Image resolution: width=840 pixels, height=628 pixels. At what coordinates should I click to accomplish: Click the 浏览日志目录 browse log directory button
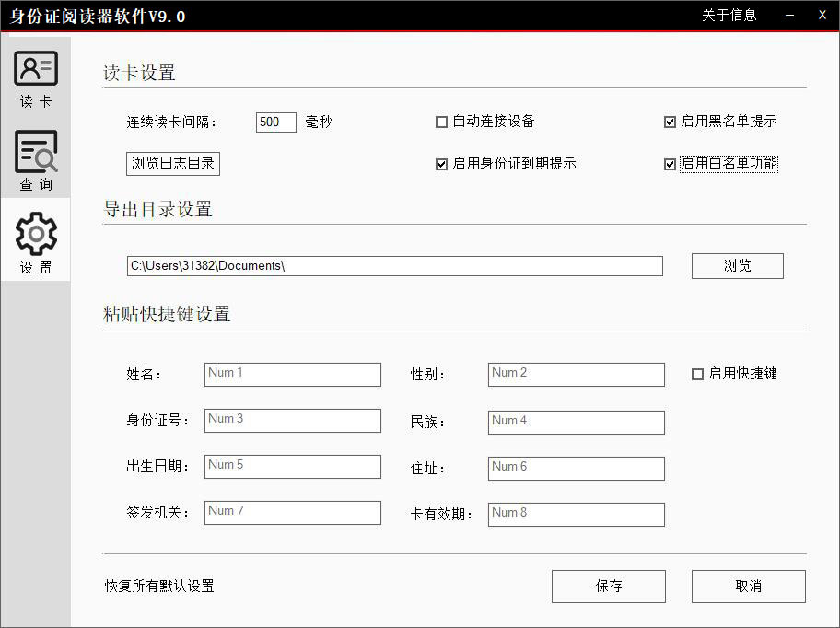click(172, 163)
